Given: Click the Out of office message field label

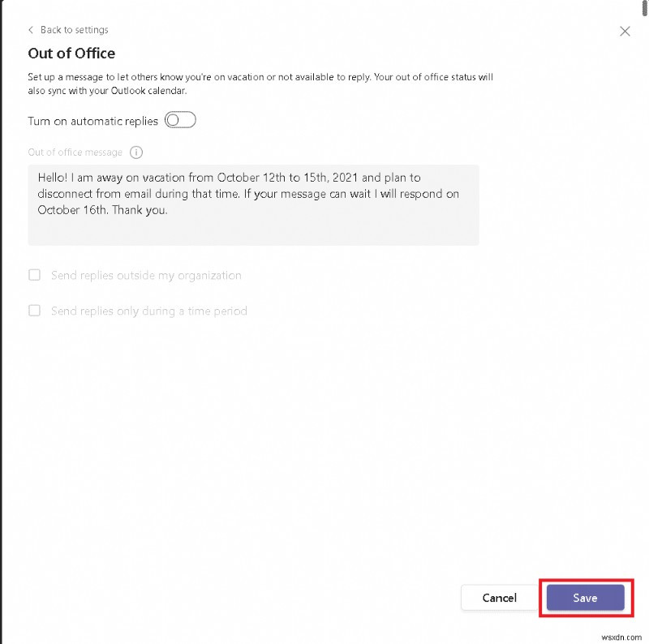Looking at the screenshot, I should point(75,152).
